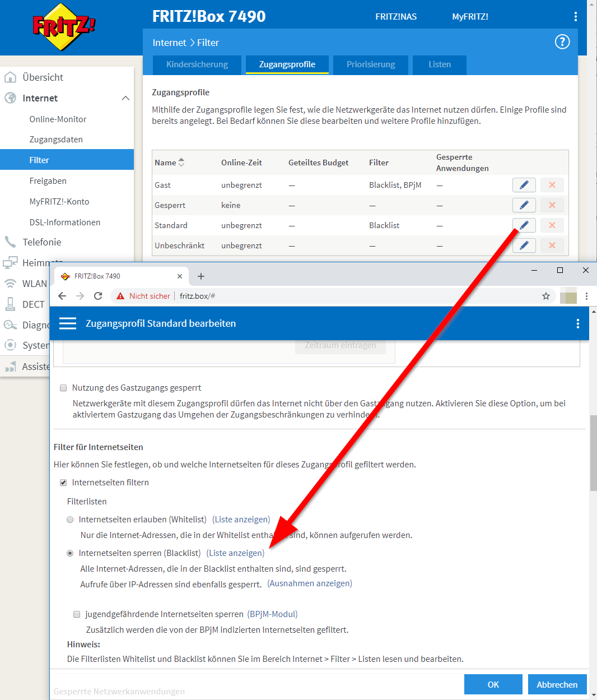This screenshot has width=597, height=700.
Task: Go back in the browser popup
Action: pos(62,296)
